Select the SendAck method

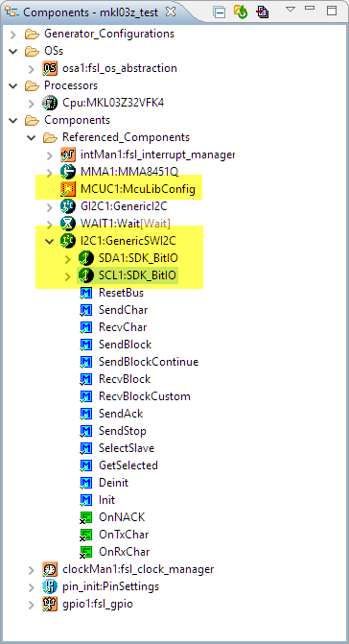121,414
